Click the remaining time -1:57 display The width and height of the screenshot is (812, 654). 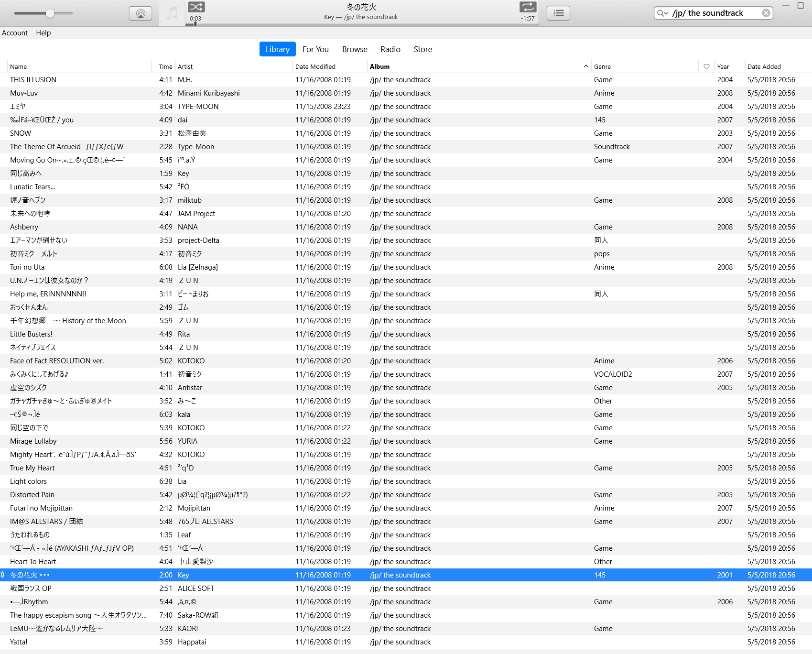pyautogui.click(x=528, y=19)
